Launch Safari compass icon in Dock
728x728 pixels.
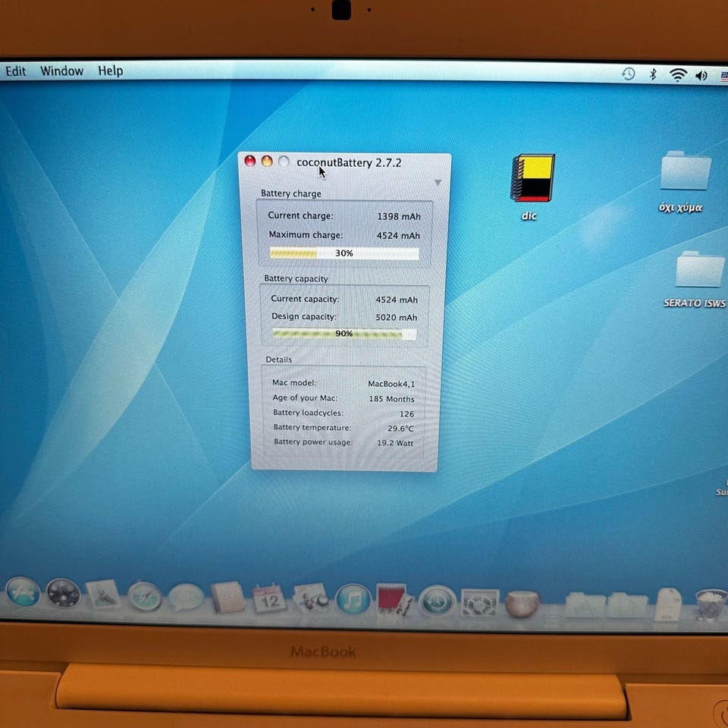[145, 596]
